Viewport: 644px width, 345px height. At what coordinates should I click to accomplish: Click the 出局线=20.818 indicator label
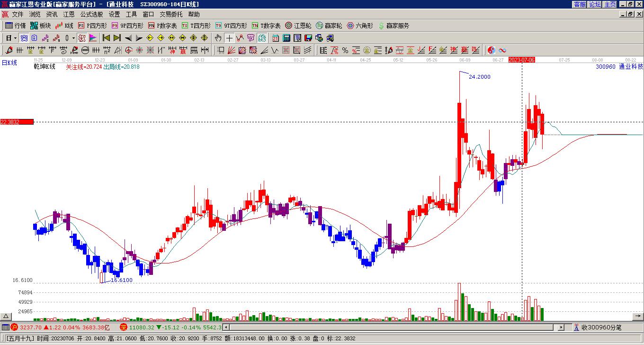click(x=121, y=67)
